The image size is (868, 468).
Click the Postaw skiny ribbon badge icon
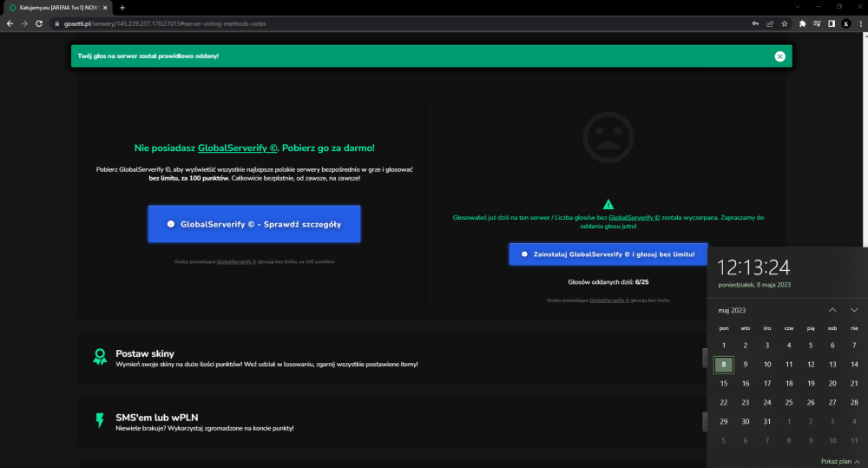click(x=100, y=357)
